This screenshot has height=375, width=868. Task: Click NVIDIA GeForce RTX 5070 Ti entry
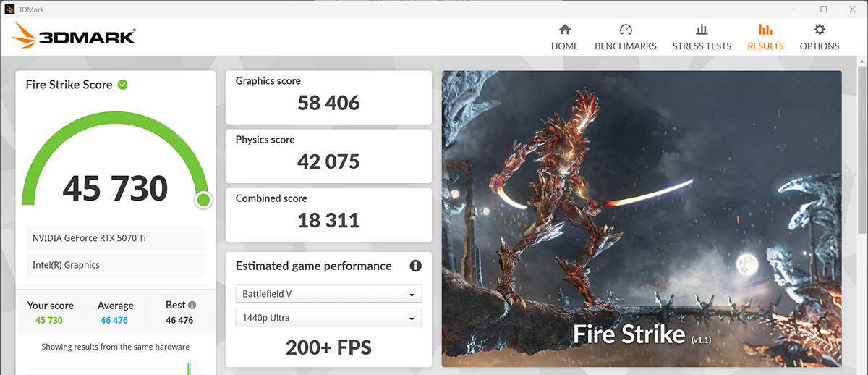tap(116, 238)
